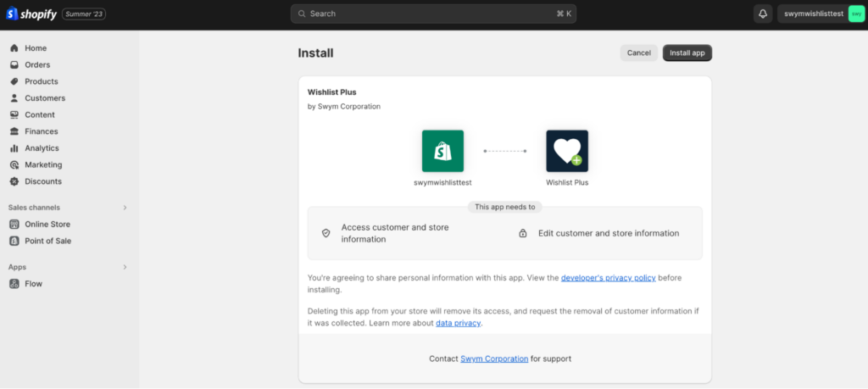Click the Home icon in sidebar
Viewport: 868px width, 389px height.
[14, 48]
